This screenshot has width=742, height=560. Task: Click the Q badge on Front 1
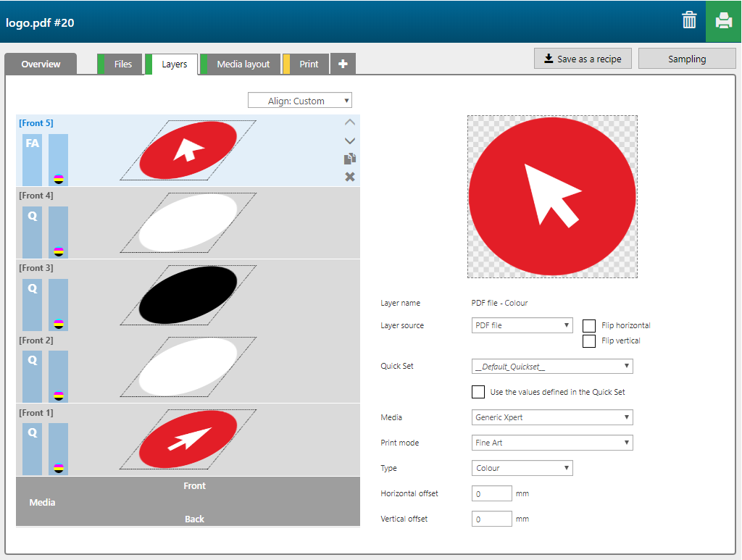[x=32, y=448]
